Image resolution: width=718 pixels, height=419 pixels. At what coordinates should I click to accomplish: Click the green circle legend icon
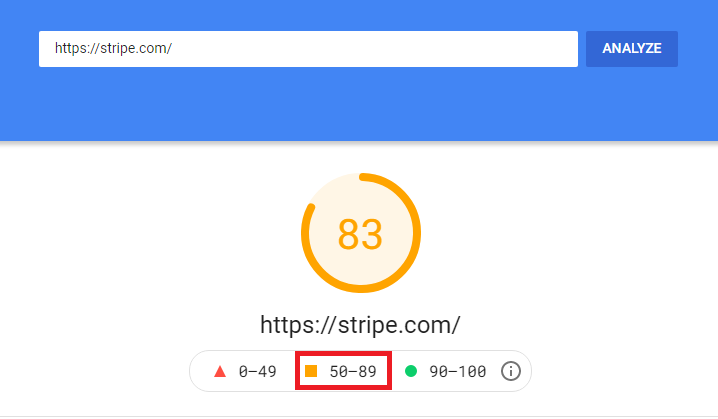tap(411, 371)
